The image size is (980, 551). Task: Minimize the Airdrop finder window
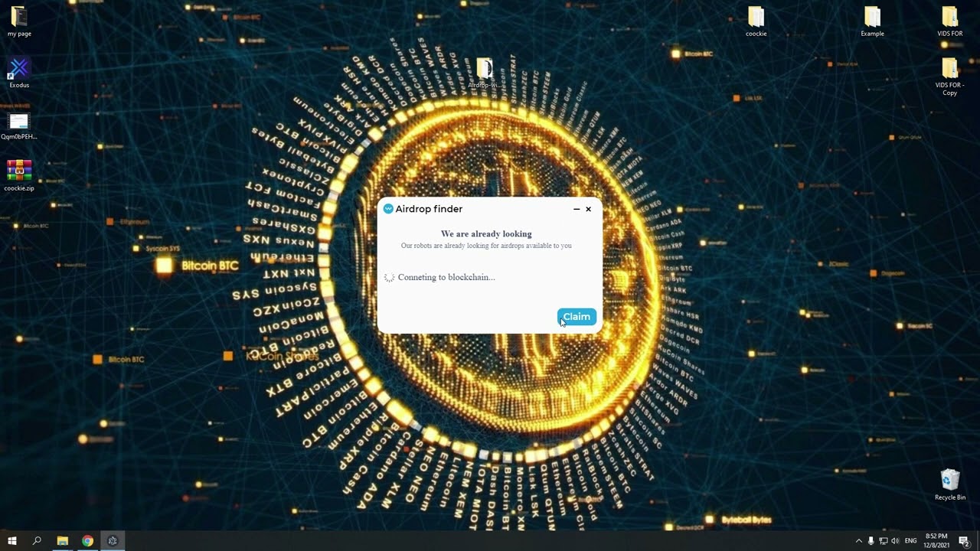pos(577,209)
